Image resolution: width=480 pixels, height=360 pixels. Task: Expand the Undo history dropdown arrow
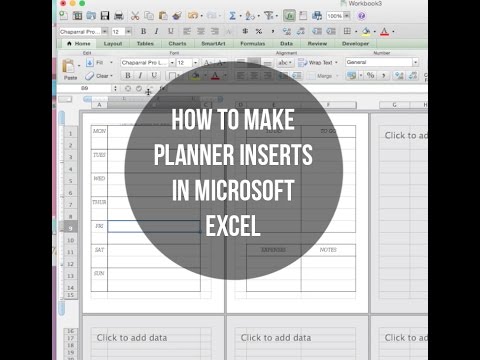(202, 16)
